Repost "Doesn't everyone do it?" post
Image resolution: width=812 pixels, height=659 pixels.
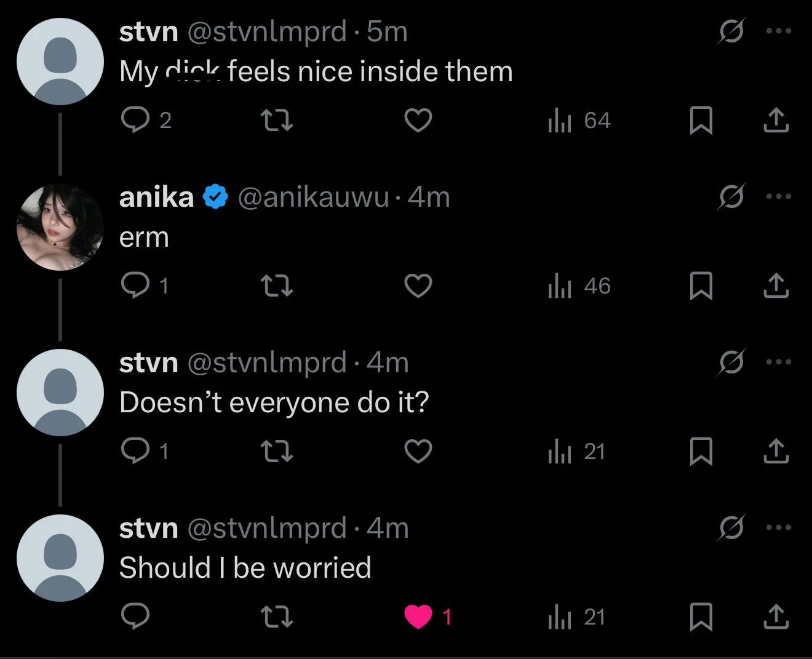click(277, 452)
